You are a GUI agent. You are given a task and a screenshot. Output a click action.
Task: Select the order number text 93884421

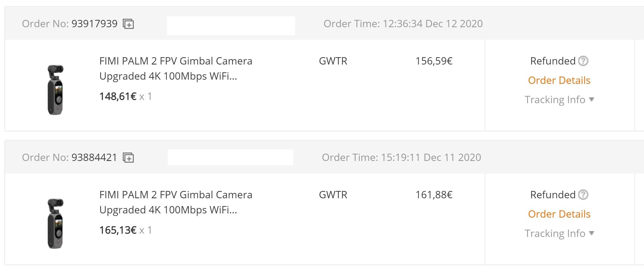(x=94, y=157)
